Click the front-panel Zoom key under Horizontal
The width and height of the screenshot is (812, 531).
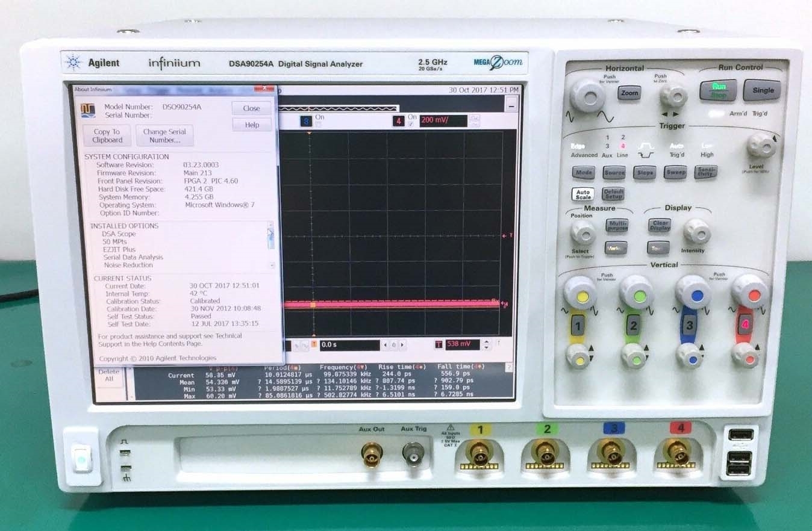point(629,93)
